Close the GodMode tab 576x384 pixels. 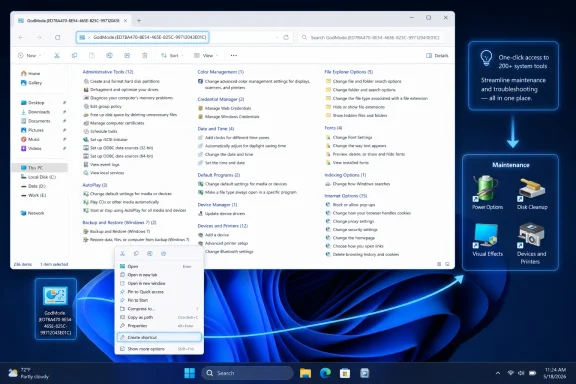(x=125, y=21)
